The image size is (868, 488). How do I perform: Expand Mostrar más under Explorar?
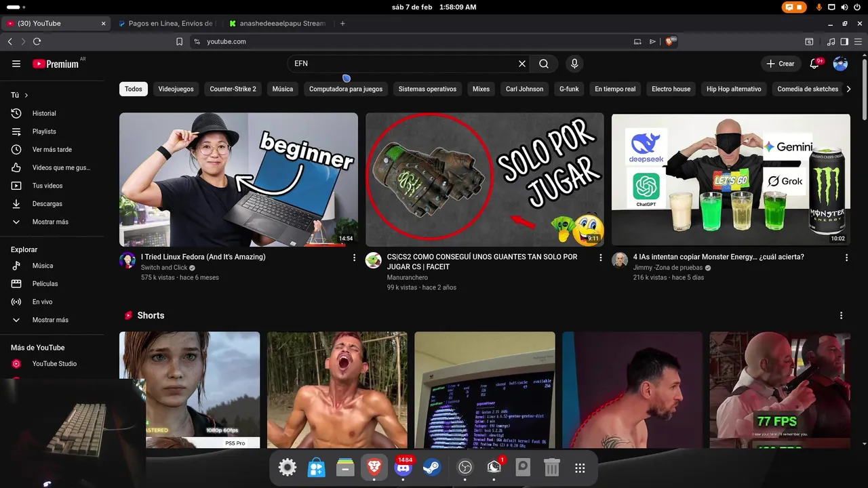(x=52, y=320)
